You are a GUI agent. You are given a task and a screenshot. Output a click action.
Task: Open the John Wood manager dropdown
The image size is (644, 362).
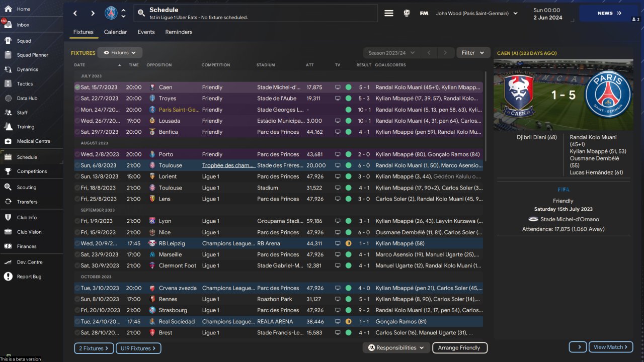point(476,14)
